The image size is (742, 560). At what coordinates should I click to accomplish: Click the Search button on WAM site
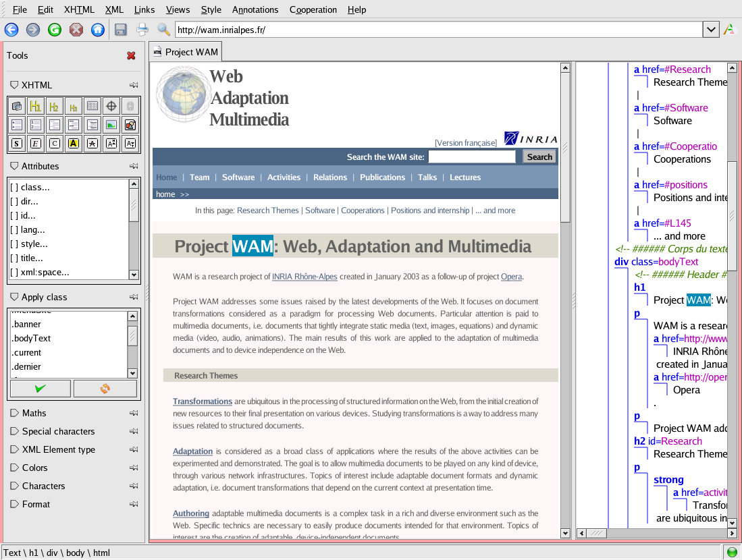point(539,157)
